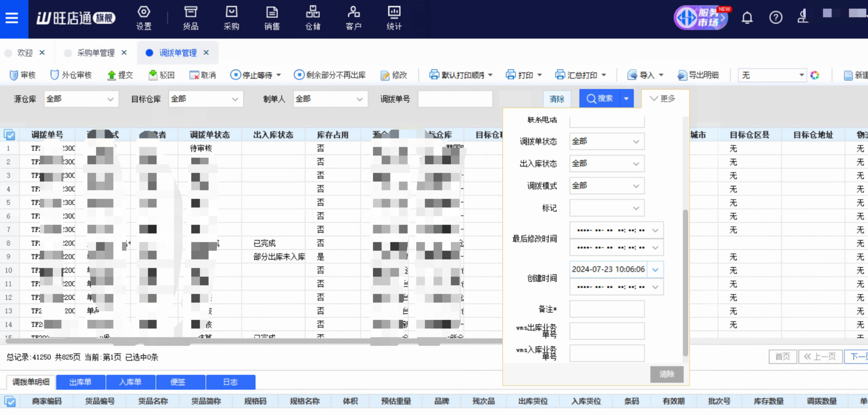Click the colorful color wheel icon
The image size is (868, 415).
coord(815,75)
